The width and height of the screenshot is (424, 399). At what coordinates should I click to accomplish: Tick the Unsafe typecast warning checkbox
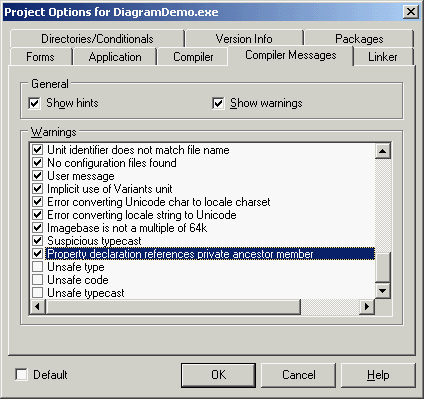38,293
